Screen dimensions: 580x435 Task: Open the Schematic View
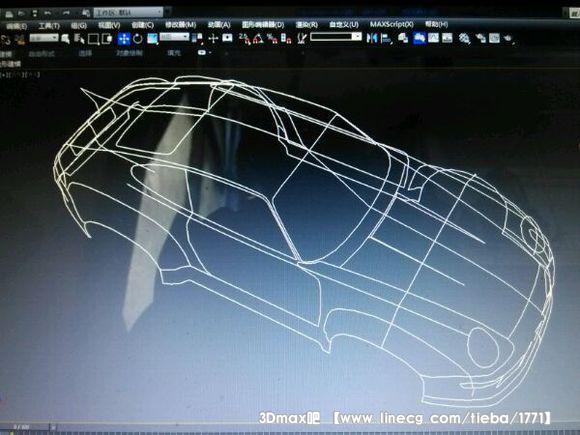(x=447, y=38)
